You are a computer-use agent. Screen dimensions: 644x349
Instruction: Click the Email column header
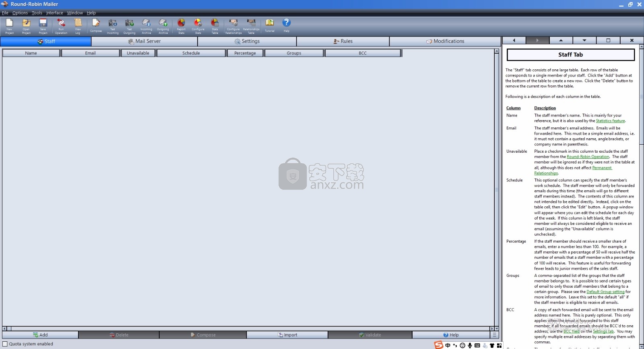click(x=91, y=53)
